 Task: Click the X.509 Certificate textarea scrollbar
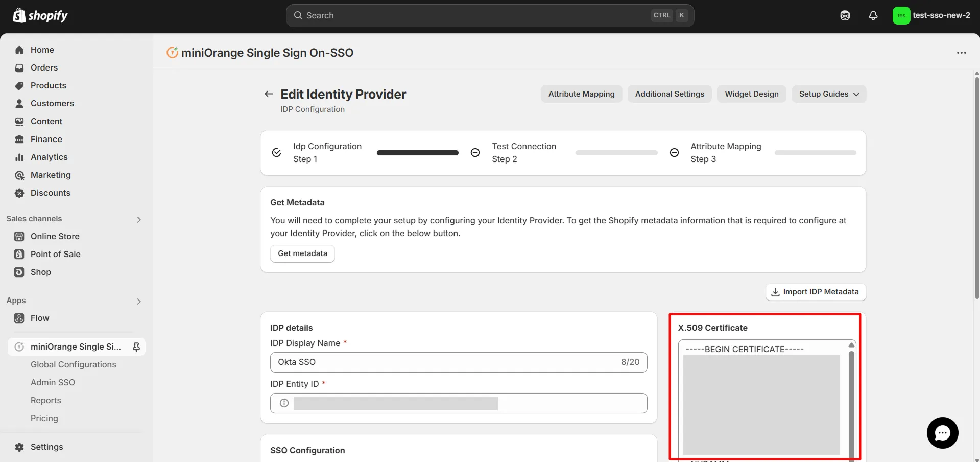click(x=851, y=399)
